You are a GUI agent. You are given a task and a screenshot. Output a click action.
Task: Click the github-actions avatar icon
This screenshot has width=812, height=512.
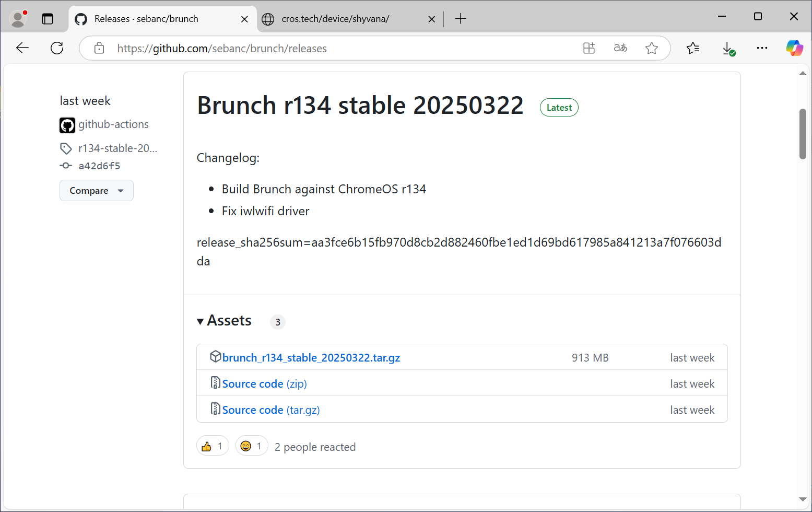[x=67, y=125]
